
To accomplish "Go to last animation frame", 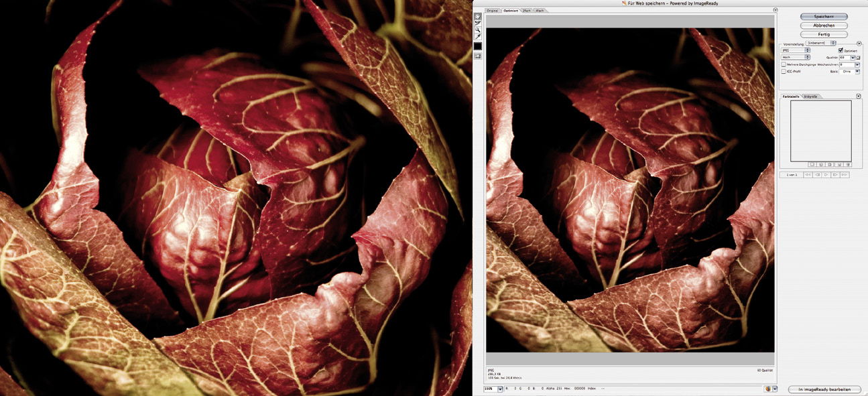I will 845,175.
